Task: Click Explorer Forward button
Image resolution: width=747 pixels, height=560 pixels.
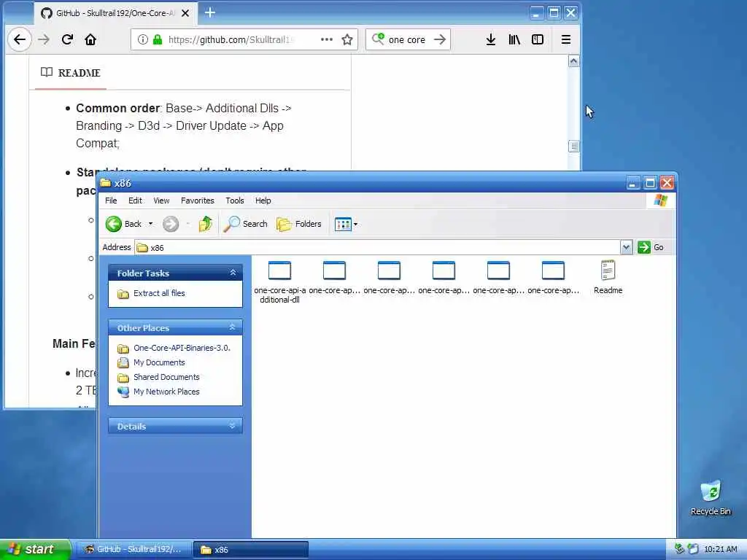Action: click(171, 224)
